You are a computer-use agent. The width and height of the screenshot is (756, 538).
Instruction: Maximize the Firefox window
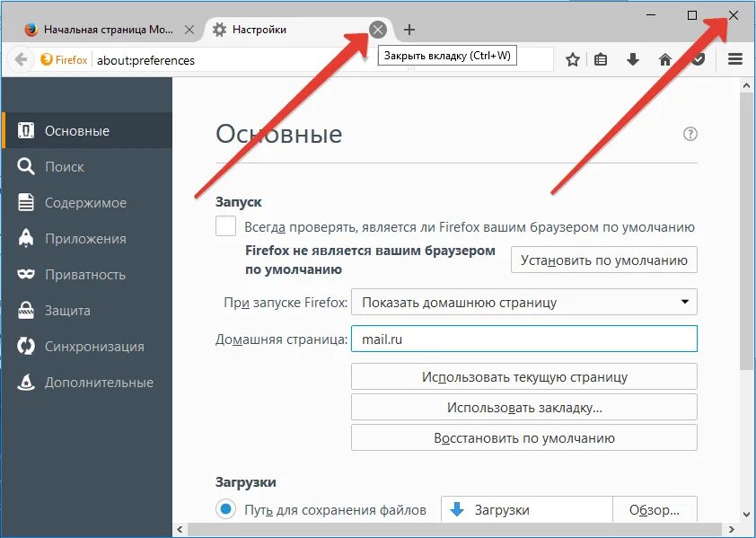(x=692, y=15)
